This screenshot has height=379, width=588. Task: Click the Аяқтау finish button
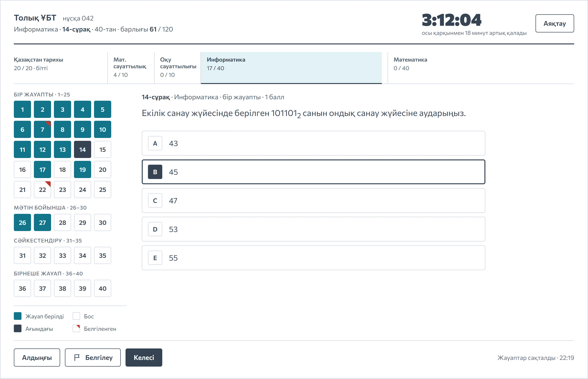[555, 23]
